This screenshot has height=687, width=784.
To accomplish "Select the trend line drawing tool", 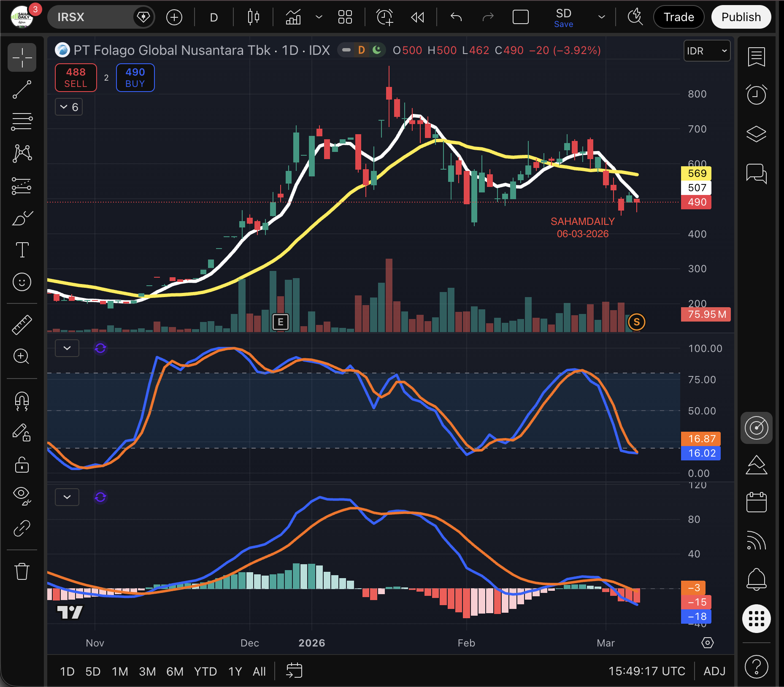I will pos(22,89).
